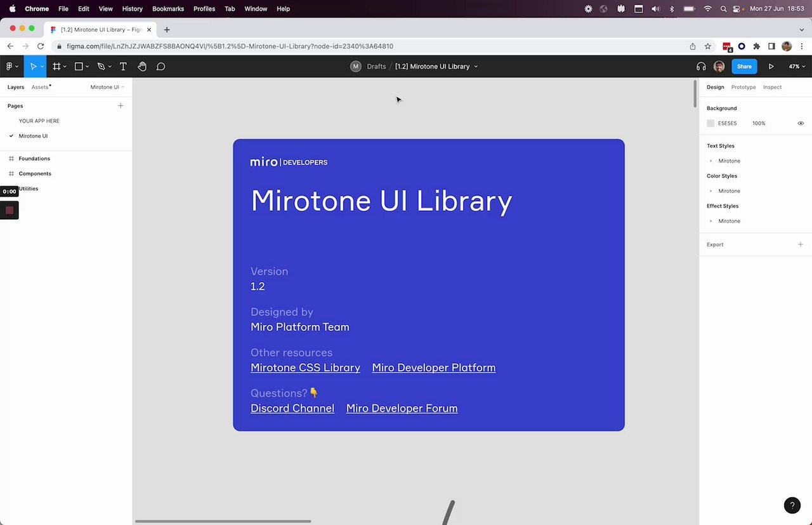Open macOS Control Center
The width and height of the screenshot is (812, 525).
coord(737,9)
